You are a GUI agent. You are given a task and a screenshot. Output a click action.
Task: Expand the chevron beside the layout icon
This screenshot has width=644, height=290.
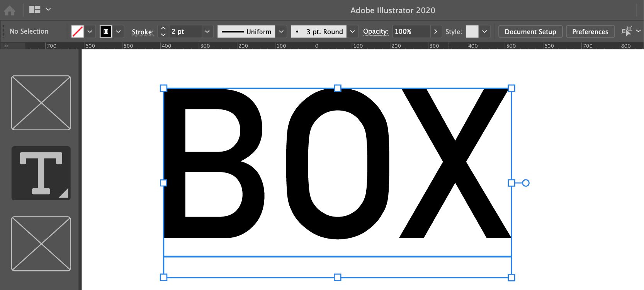pos(48,9)
